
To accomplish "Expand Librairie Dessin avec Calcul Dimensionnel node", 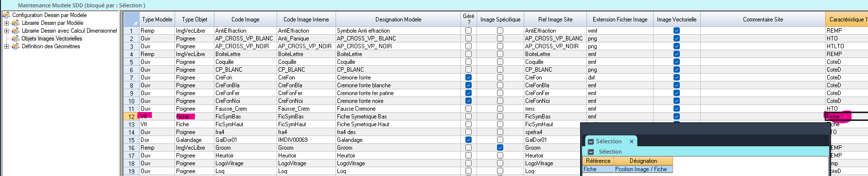I will click(6, 31).
